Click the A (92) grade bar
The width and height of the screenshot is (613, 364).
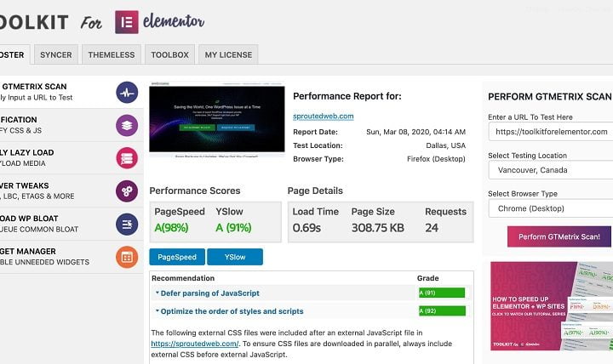(442, 311)
